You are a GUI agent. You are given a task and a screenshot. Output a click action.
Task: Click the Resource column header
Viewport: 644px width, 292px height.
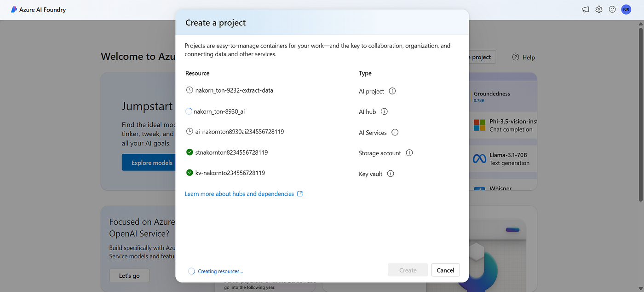click(x=197, y=73)
